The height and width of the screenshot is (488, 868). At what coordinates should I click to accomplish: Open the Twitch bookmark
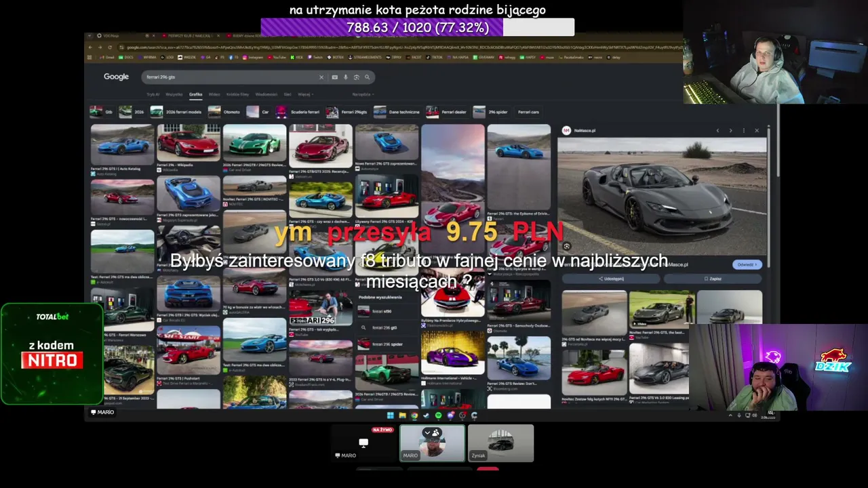tap(315, 58)
